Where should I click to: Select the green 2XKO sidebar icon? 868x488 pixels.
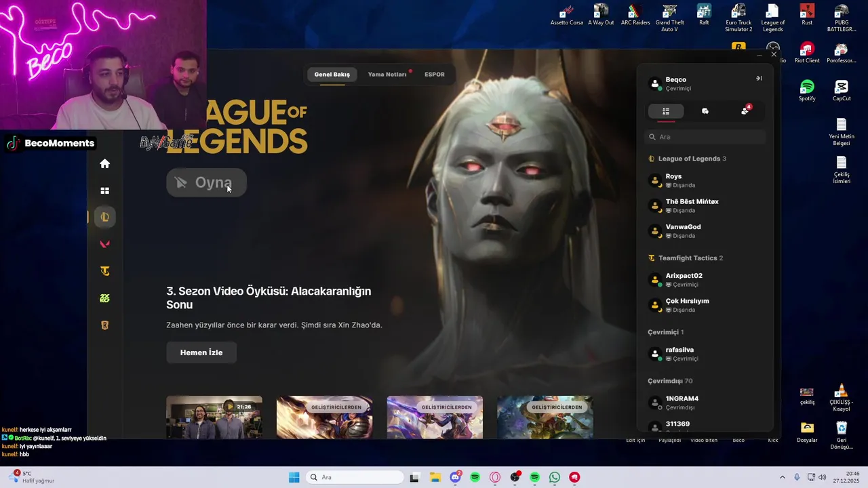point(104,298)
